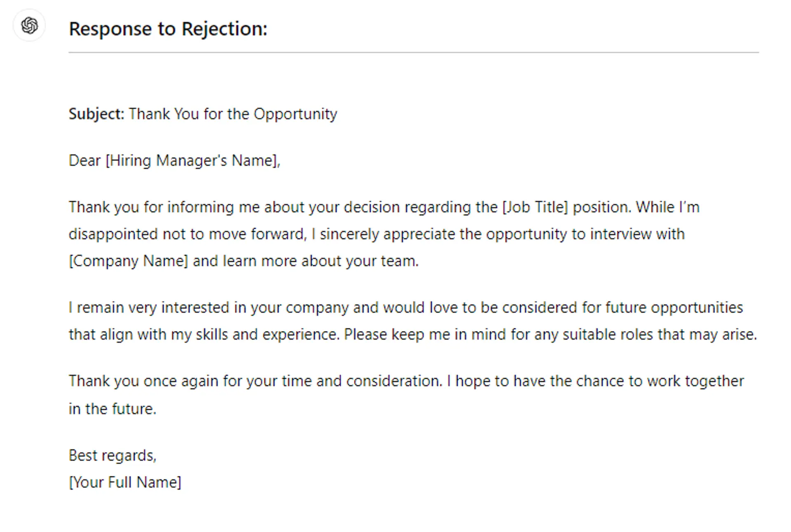Click the final line "in the future."

pyautogui.click(x=112, y=409)
